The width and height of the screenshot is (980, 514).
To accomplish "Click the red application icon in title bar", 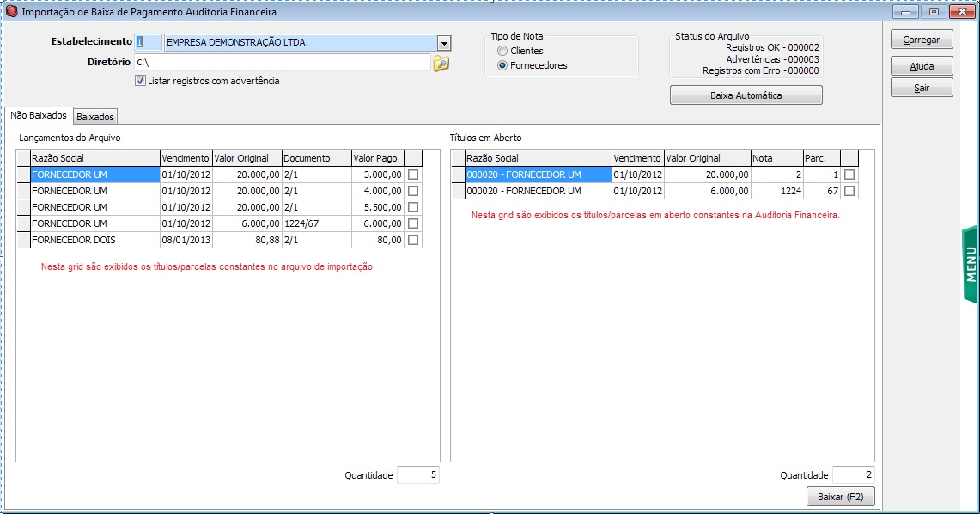I will (11, 12).
